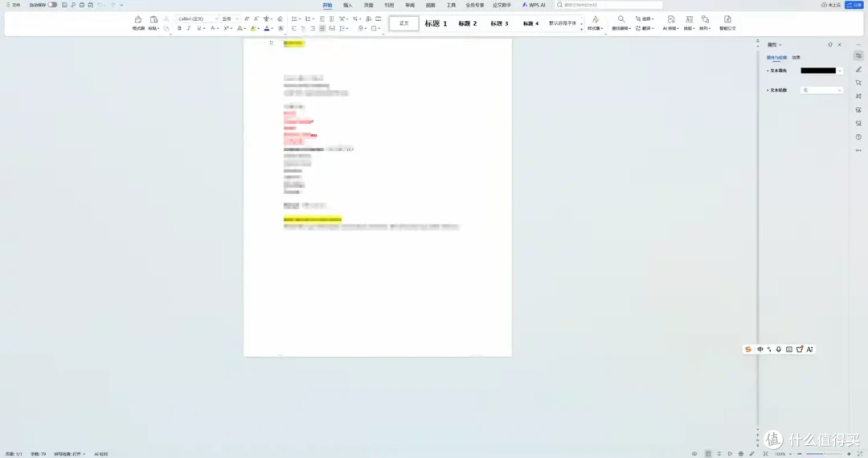Switch to Effects (效果) tab in properties panel
868x458 pixels.
[x=796, y=58]
